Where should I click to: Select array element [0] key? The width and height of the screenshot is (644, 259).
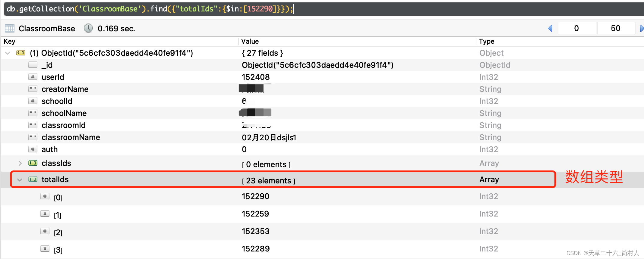coord(58,198)
